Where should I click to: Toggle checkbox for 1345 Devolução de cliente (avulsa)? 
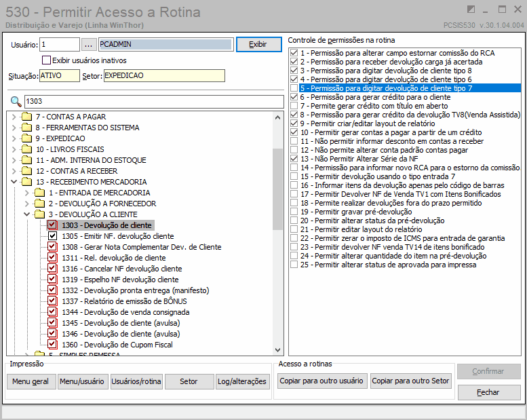[52, 322]
